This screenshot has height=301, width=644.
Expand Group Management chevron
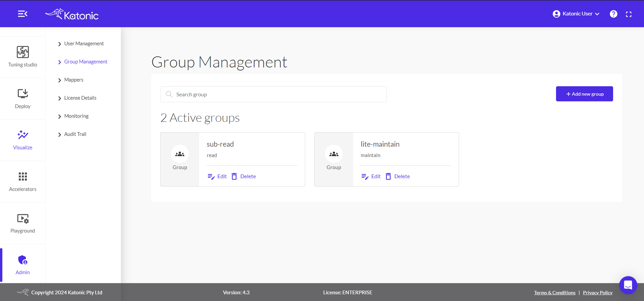click(59, 62)
